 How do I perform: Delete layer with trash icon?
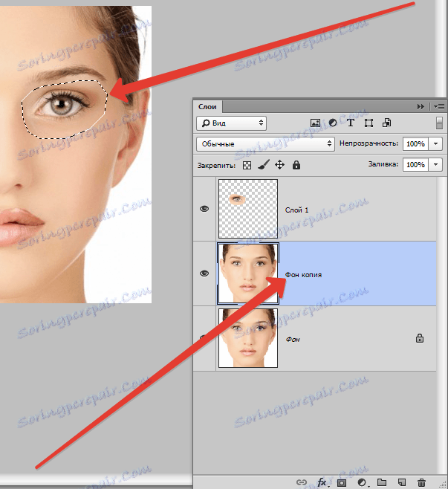click(x=421, y=482)
